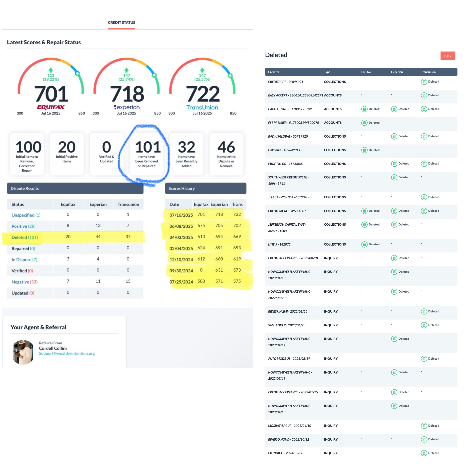The image size is (476, 476).
Task: Click FST PREMIER's Equifax Deleted icon
Action: 364,123
